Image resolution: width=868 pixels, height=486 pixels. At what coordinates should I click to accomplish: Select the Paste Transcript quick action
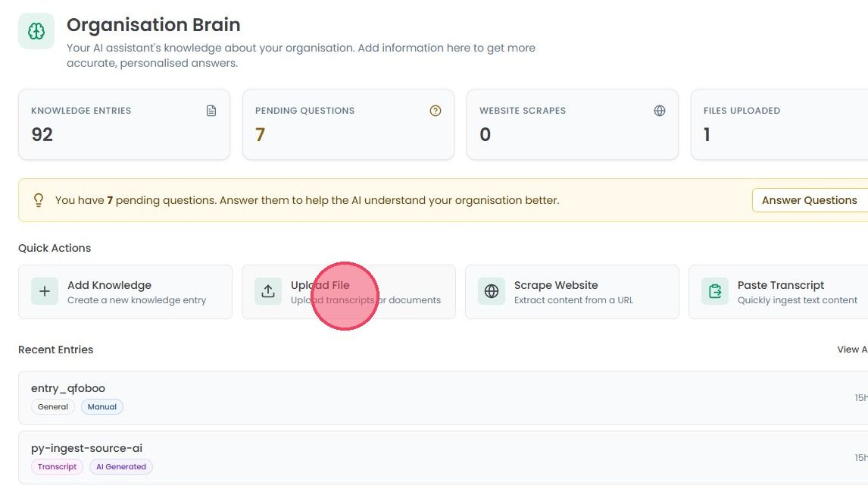779,292
